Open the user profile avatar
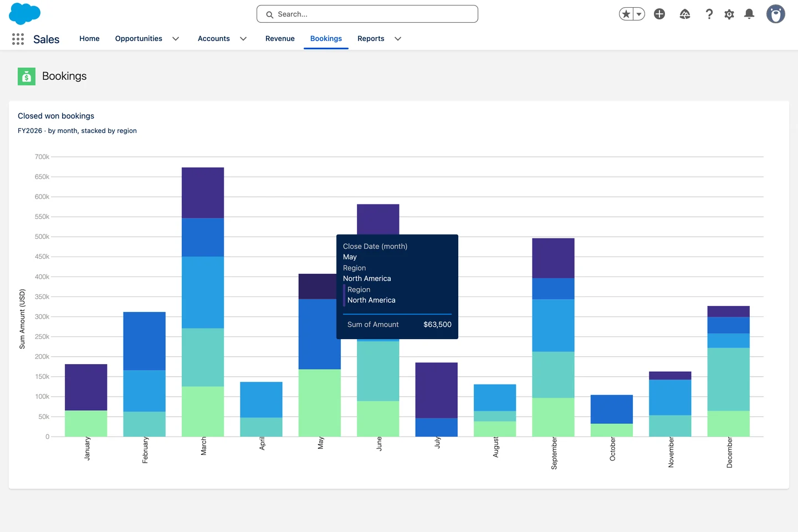 click(x=776, y=14)
